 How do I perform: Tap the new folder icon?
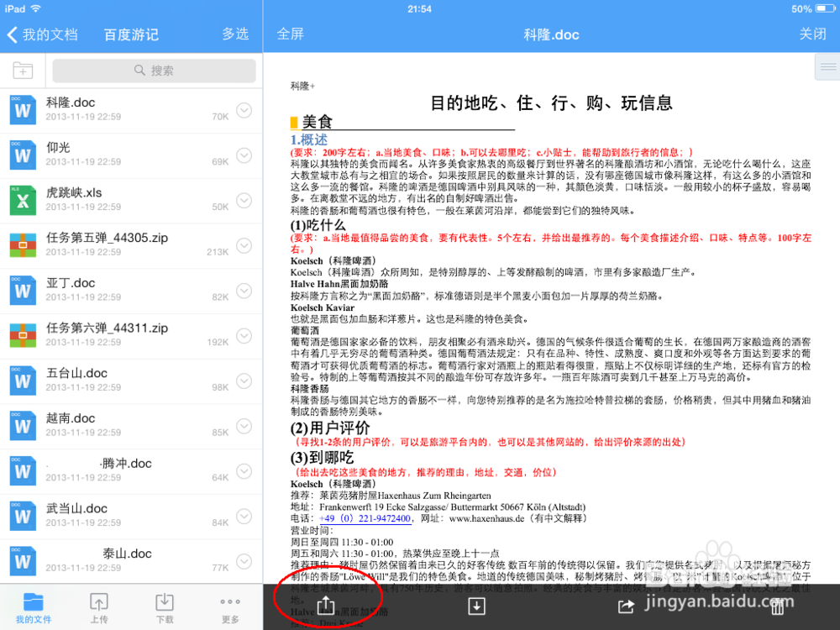[x=23, y=71]
